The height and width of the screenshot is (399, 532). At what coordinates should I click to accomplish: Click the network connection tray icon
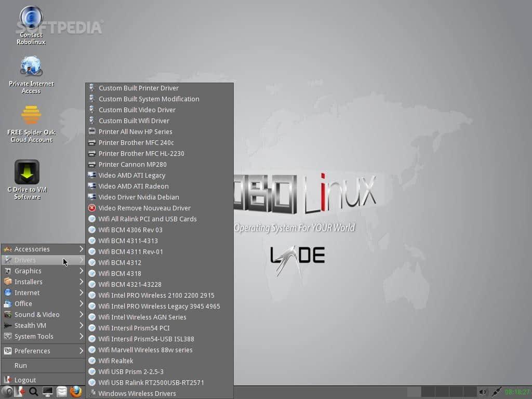pyautogui.click(x=496, y=392)
